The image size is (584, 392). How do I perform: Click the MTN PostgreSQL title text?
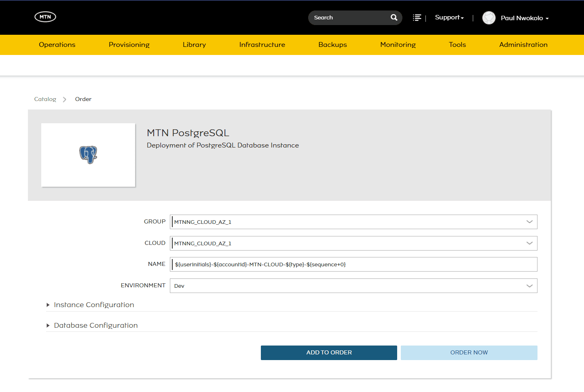(188, 133)
